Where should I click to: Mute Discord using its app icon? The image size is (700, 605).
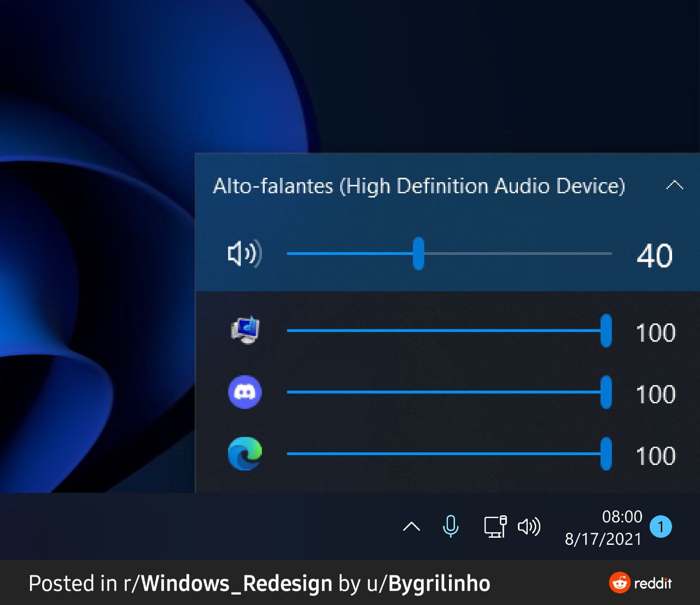pos(245,392)
